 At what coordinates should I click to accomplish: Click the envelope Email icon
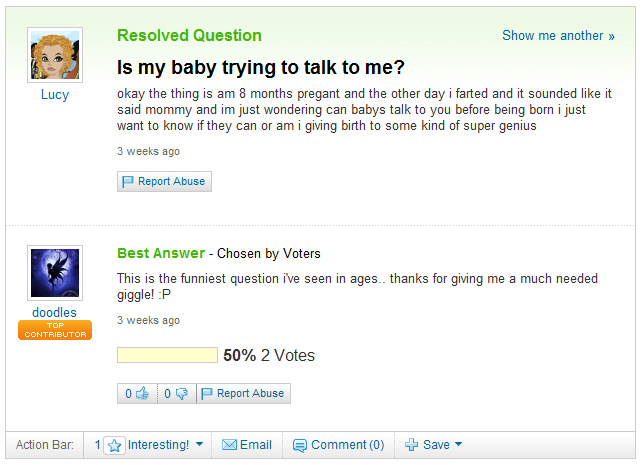pos(229,445)
